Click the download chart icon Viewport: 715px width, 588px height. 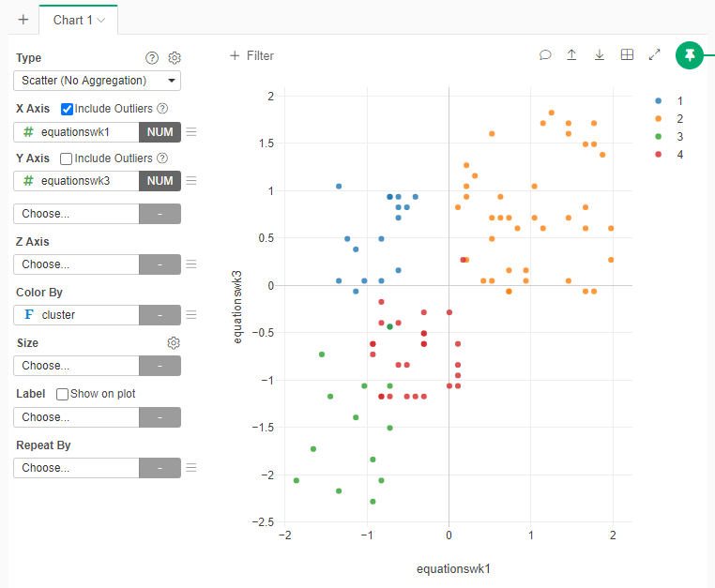600,55
